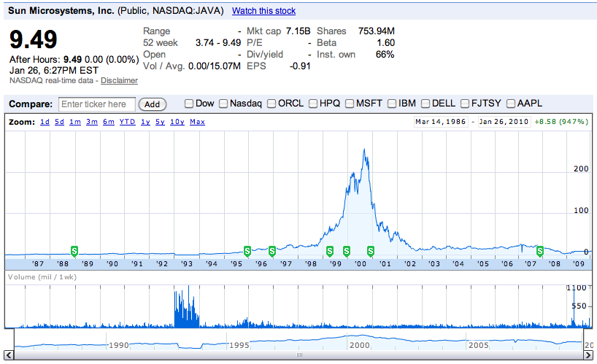This screenshot has width=597, height=364.
Task: Click the right handle of the range slider
Action: [583, 339]
